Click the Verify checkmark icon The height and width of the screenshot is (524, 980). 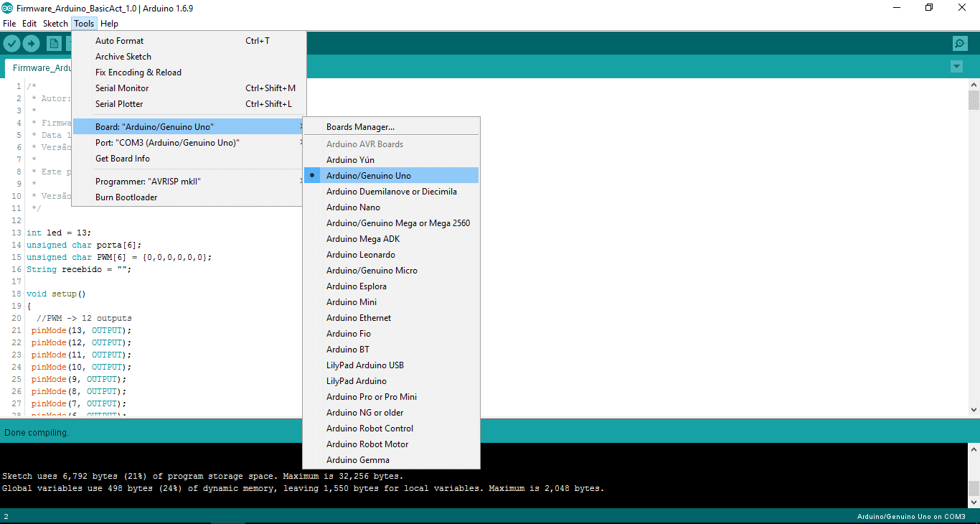click(11, 44)
